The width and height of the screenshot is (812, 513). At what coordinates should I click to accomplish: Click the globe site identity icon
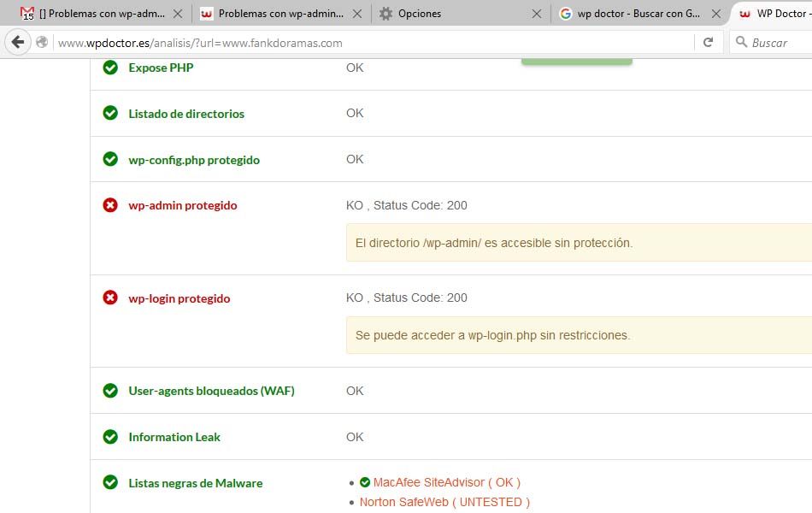tap(42, 43)
